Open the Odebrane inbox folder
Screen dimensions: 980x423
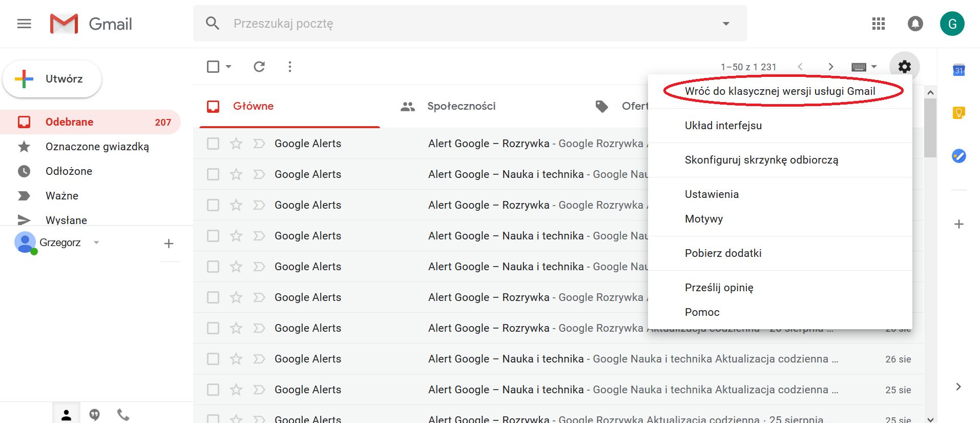[x=69, y=122]
